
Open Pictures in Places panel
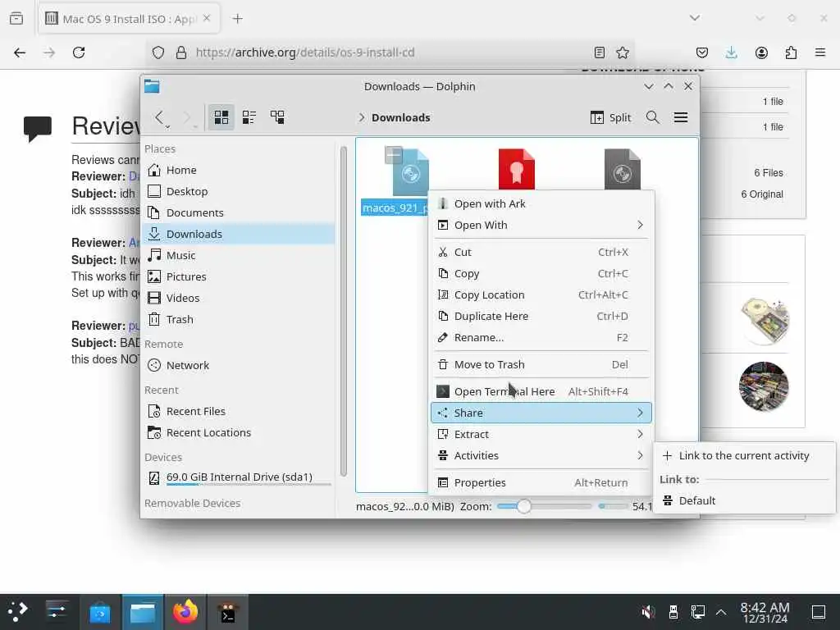pyautogui.click(x=239, y=276)
